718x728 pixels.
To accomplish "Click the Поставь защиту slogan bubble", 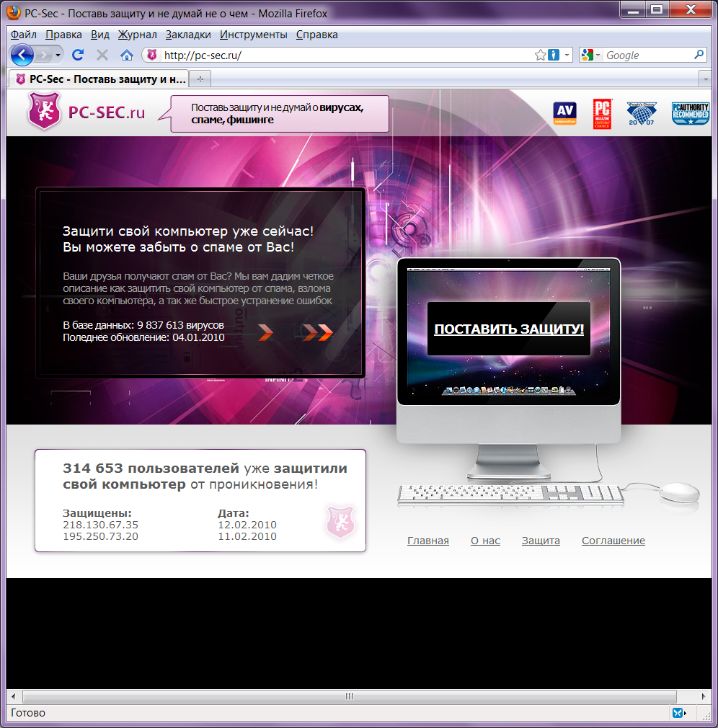I will tap(280, 114).
